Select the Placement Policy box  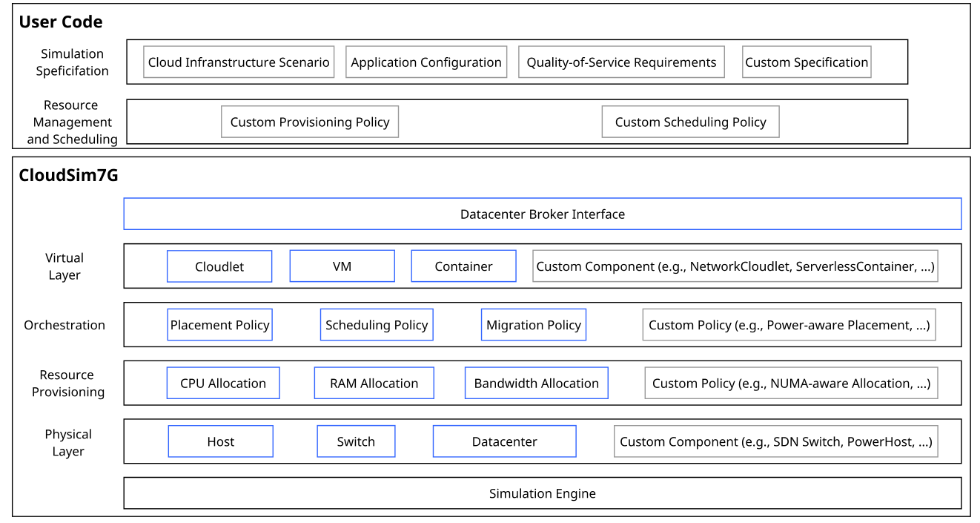click(219, 325)
